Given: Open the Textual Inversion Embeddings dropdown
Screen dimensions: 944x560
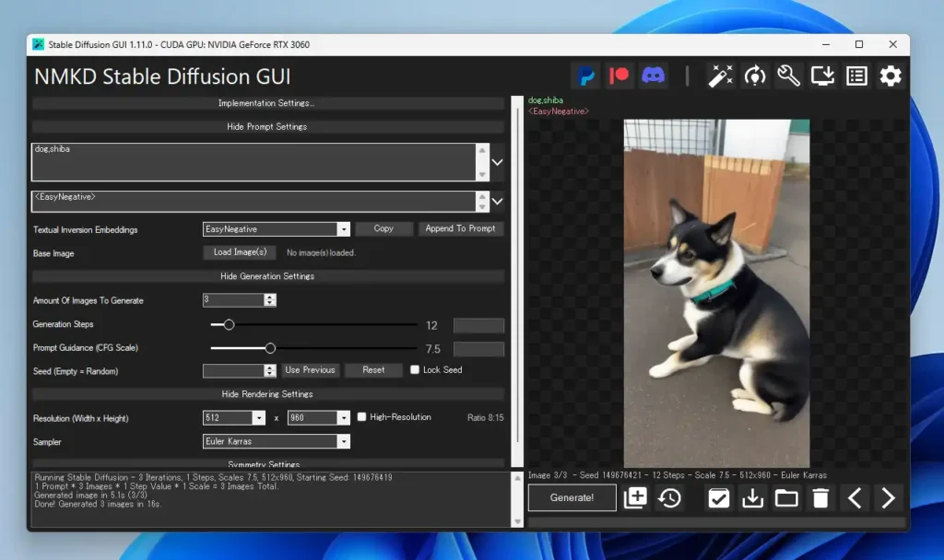Looking at the screenshot, I should click(343, 229).
